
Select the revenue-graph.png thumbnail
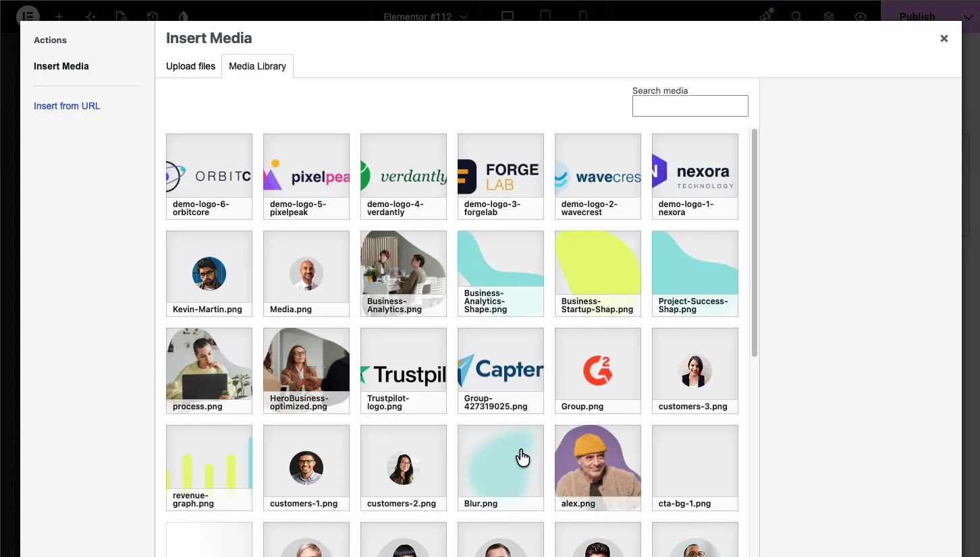coord(209,468)
